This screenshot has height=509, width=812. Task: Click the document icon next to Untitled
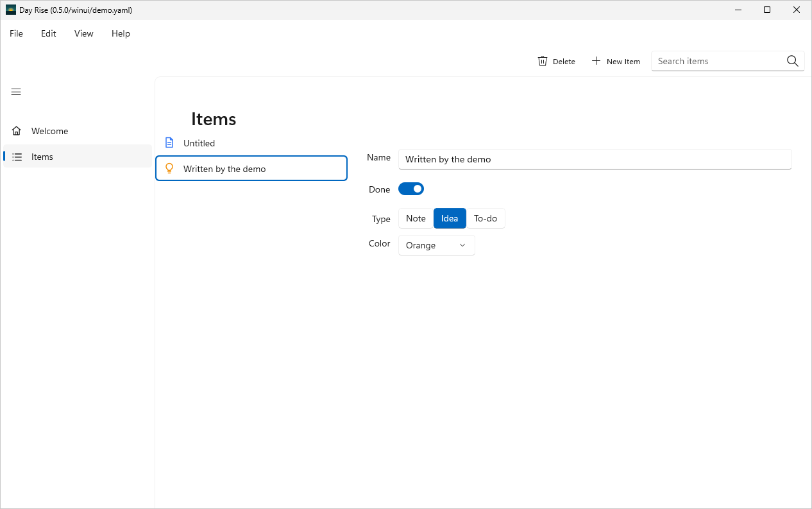click(169, 142)
